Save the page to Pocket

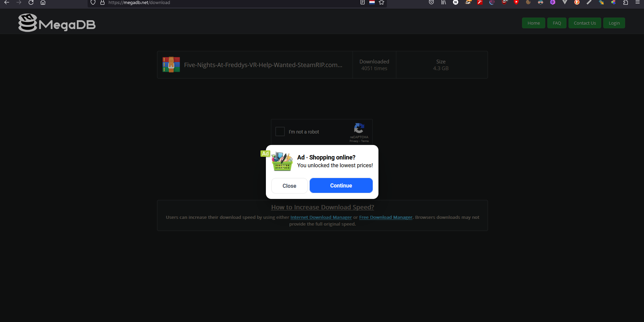[431, 3]
